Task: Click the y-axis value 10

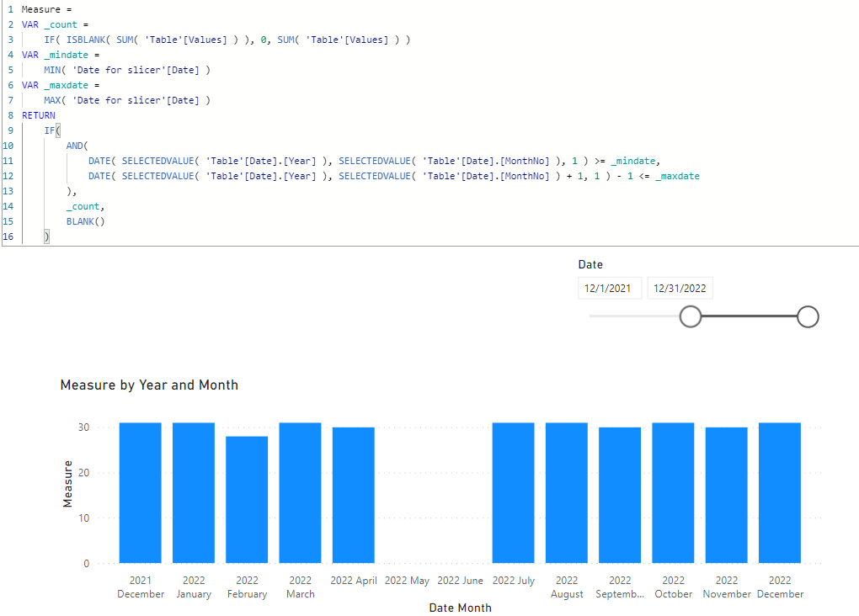Action: click(x=83, y=518)
